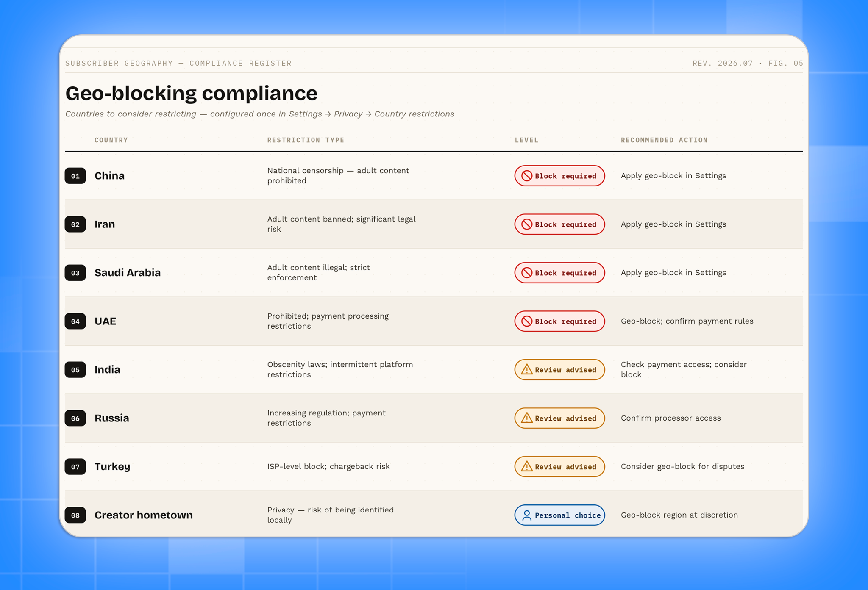Click the block icon in China's level badge
Screen dimensions: 868x590
click(x=526, y=176)
